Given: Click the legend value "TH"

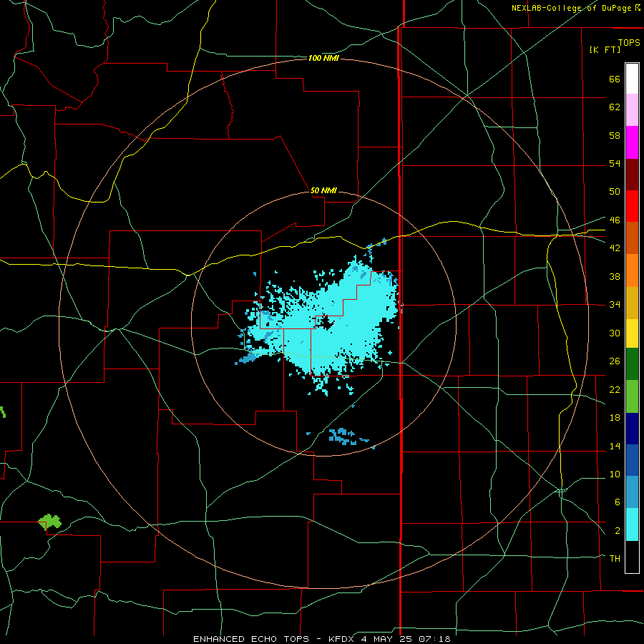Looking at the screenshot, I should (x=615, y=558).
